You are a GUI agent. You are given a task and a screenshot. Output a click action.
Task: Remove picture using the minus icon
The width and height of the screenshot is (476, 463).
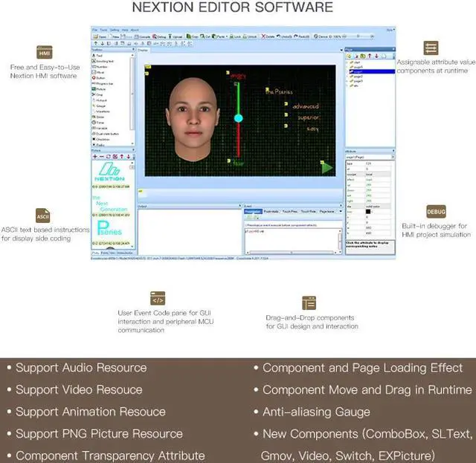click(101, 157)
